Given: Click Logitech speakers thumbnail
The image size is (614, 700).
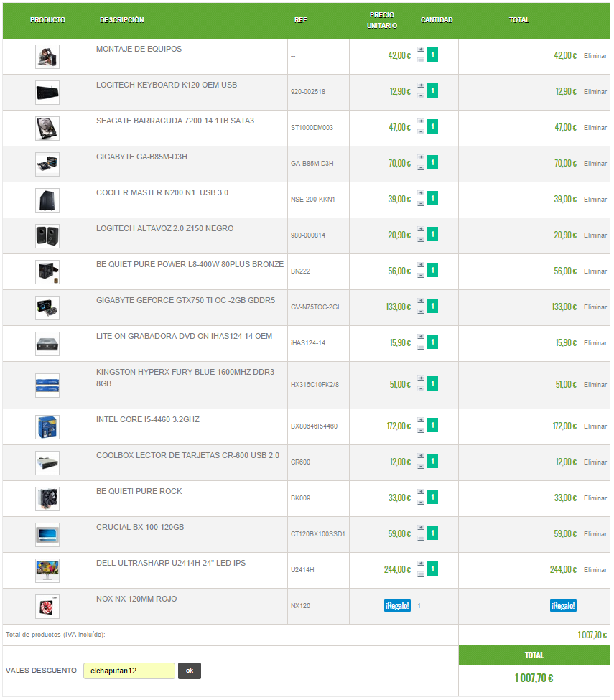Looking at the screenshot, I should (x=47, y=236).
